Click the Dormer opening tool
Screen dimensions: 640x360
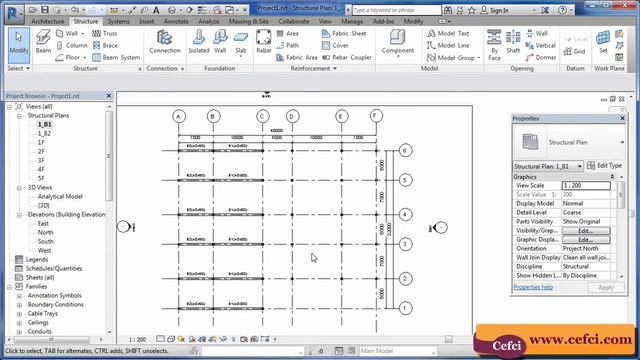[x=541, y=58]
